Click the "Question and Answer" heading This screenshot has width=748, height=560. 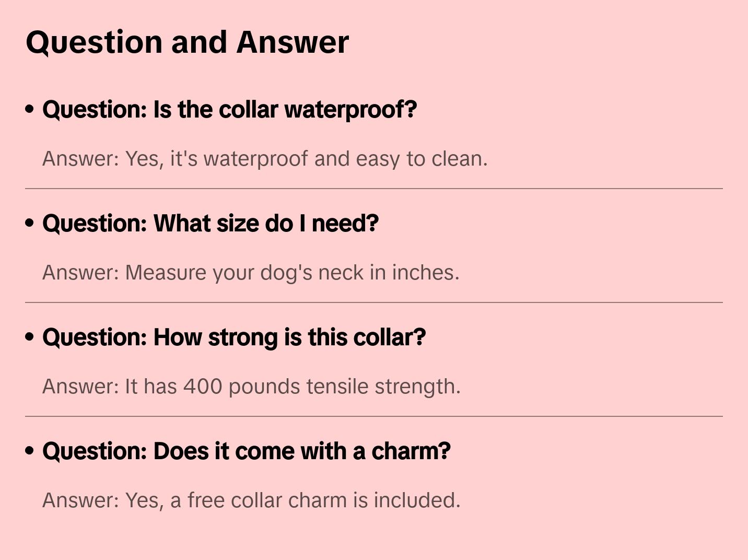tap(187, 42)
